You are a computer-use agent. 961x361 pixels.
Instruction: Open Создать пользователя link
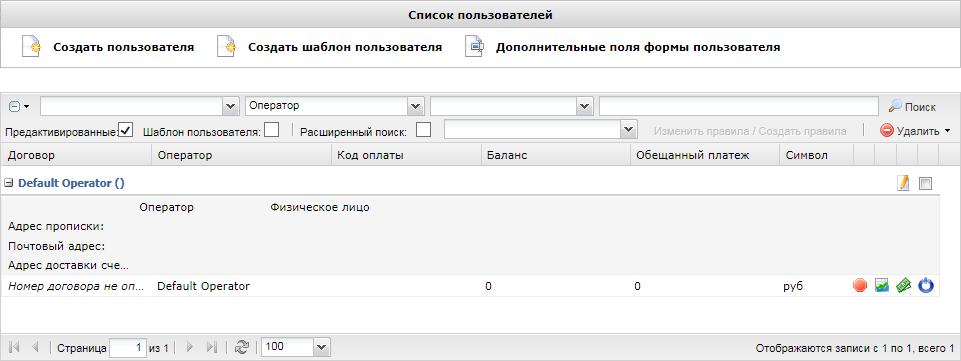(124, 47)
